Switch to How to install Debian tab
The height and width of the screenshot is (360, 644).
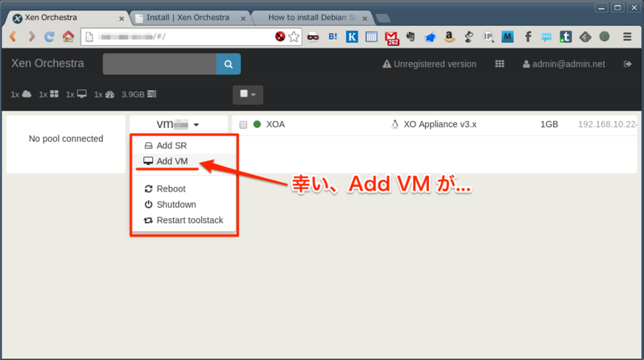tap(312, 18)
